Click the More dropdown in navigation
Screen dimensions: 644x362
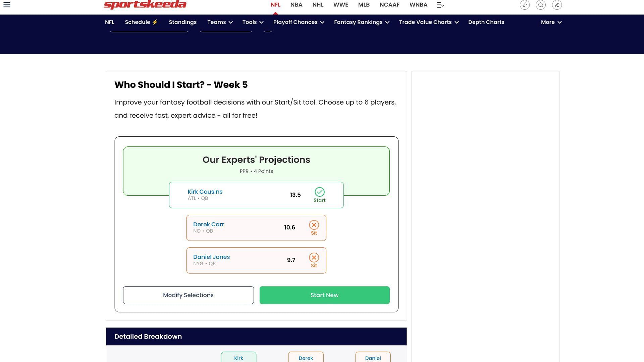coord(551,22)
